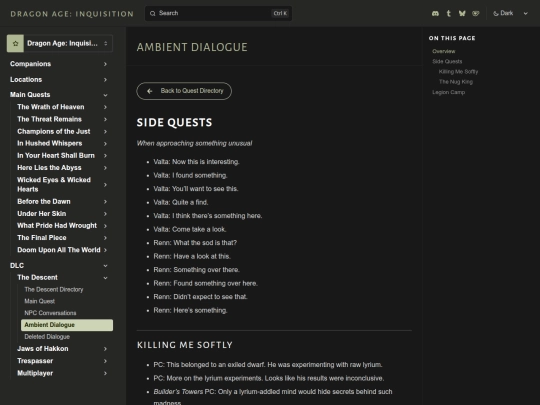Expand What Pride Had Wrought chevron
Image resolution: width=540 pixels, height=405 pixels.
pos(105,226)
